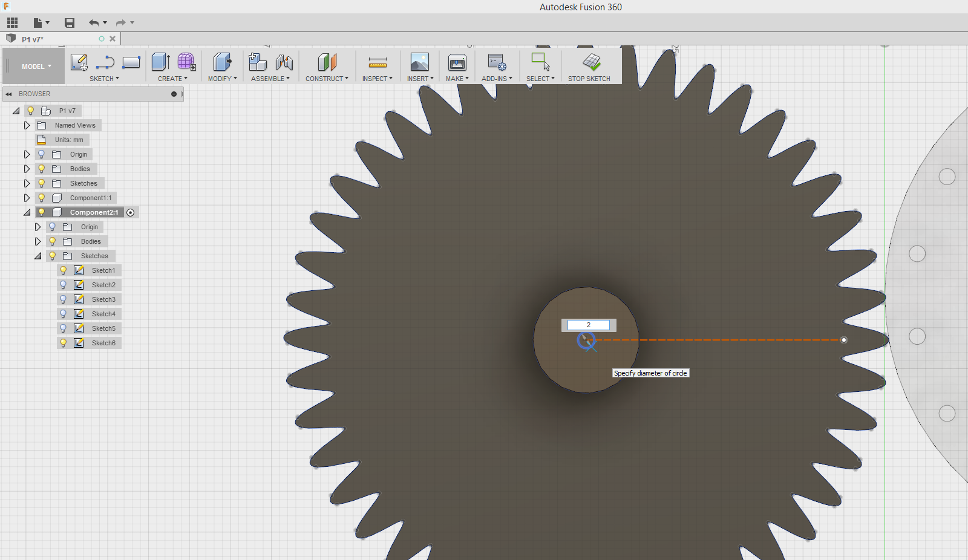Open the SKETCH menu
Viewport: 968px width, 560px height.
click(x=104, y=79)
